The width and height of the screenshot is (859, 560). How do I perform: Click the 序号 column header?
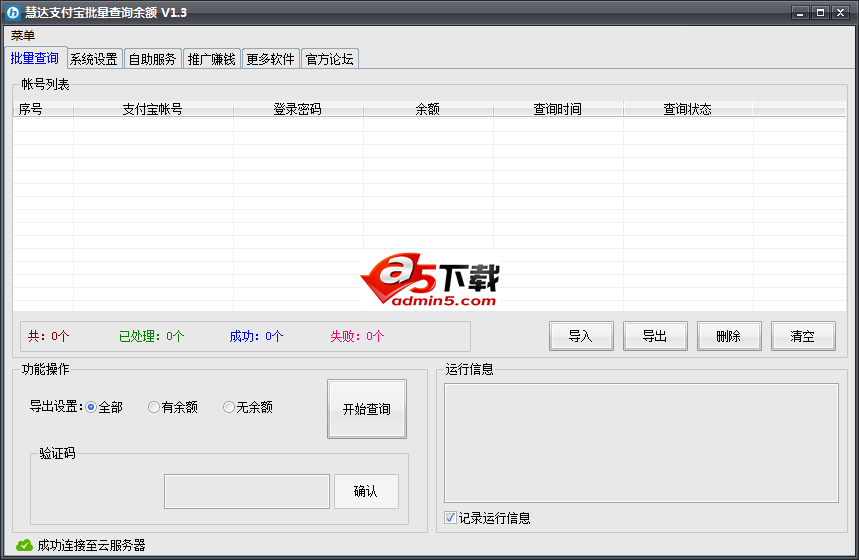(43, 109)
